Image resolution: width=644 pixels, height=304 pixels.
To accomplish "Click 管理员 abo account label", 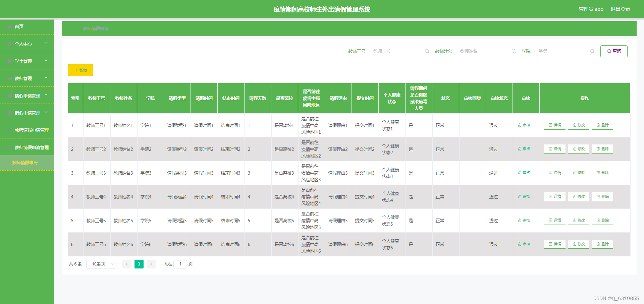I will tap(591, 9).
